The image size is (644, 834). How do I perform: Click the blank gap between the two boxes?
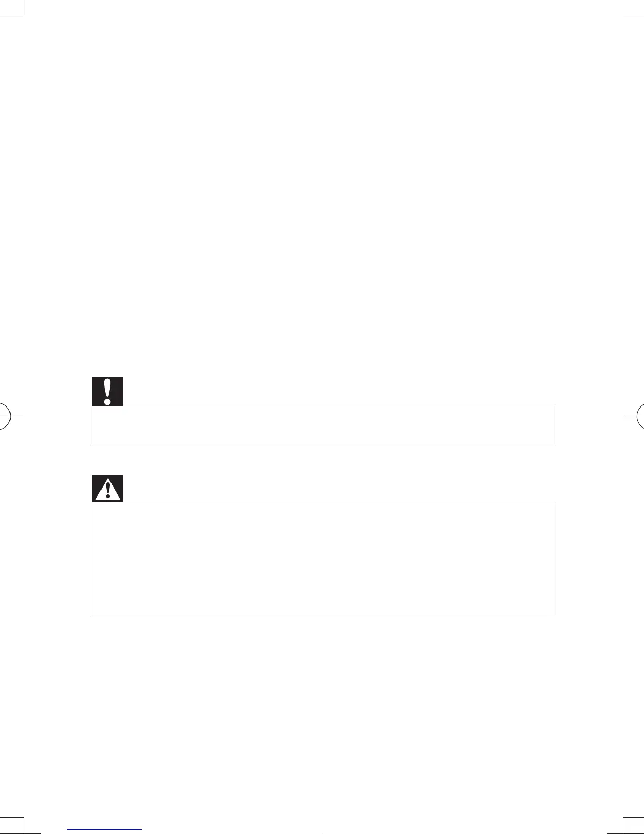click(323, 461)
